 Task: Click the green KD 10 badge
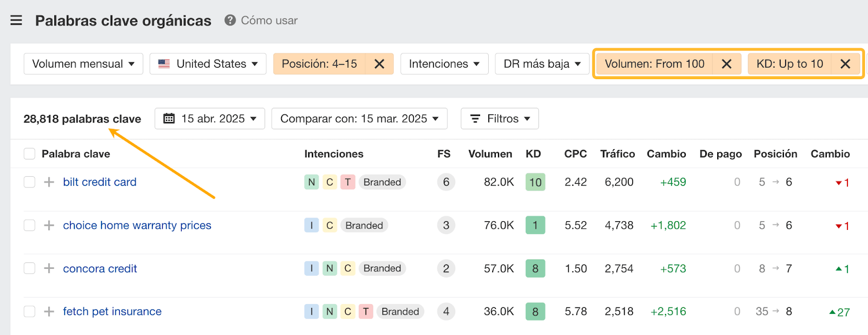point(535,182)
